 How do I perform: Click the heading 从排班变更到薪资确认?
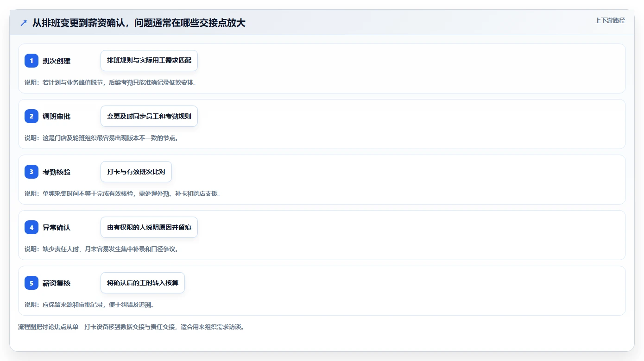pos(139,23)
